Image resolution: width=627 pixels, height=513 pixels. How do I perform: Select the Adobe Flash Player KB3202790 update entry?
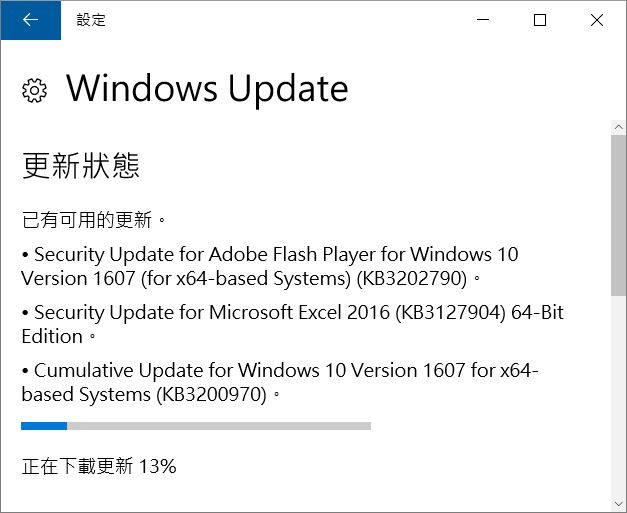click(270, 266)
